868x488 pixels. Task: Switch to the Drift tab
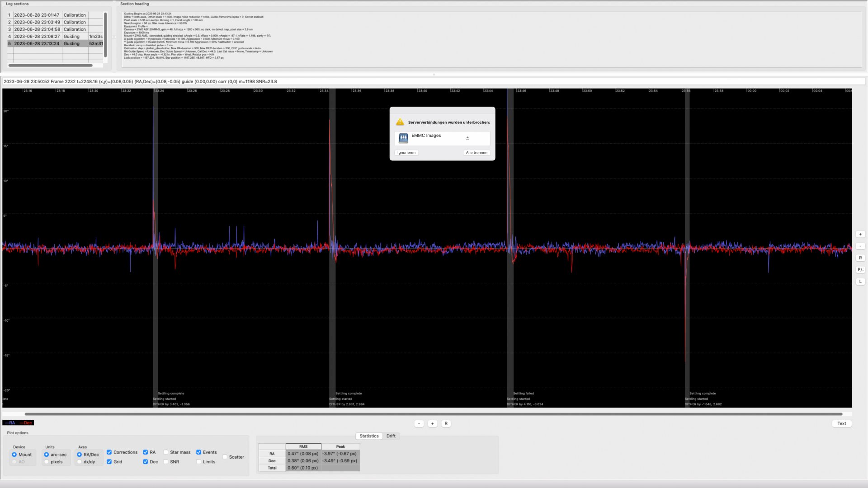point(391,436)
